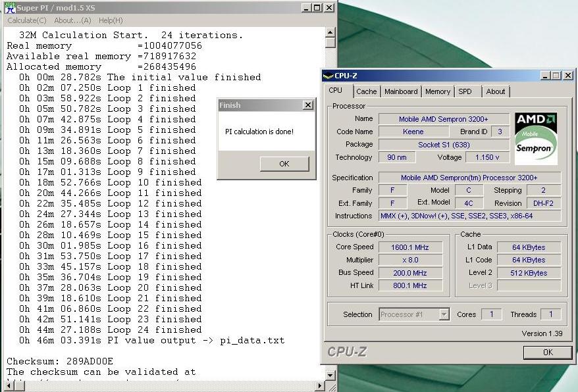Click the Super PI scroll up arrow

(x=330, y=32)
